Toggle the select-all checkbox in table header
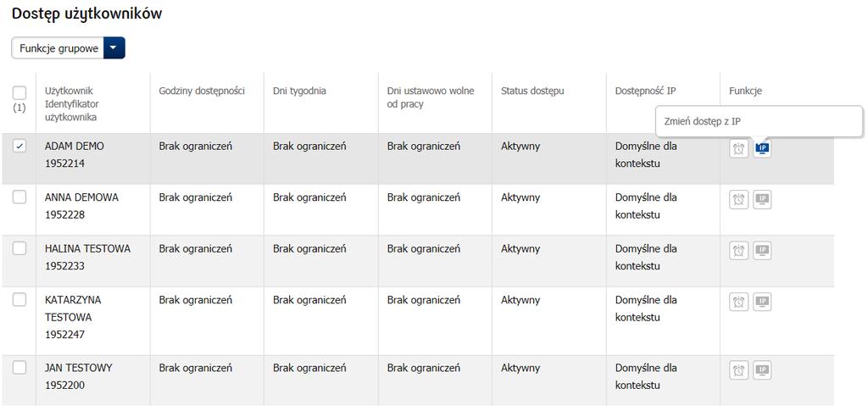Screen dimensions: 868x411 [19, 92]
